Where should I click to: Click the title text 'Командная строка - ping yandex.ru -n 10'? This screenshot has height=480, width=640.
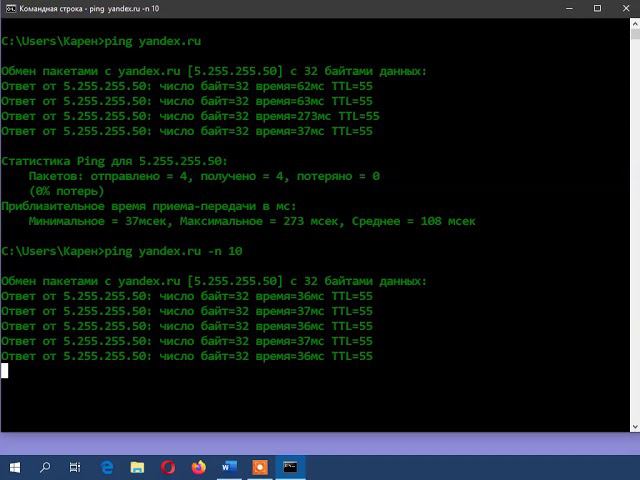89,9
